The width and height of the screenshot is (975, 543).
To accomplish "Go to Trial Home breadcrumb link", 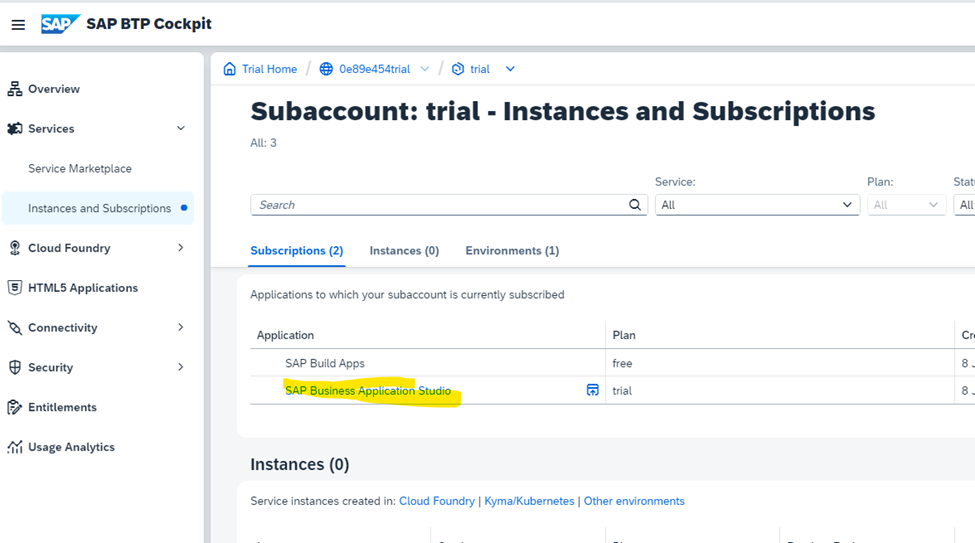I will 269,69.
